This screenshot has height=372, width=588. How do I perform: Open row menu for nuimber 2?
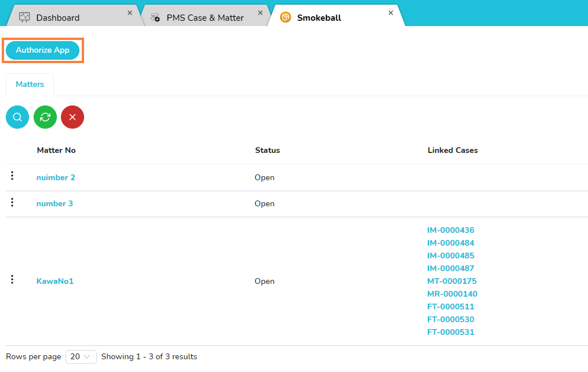(12, 176)
